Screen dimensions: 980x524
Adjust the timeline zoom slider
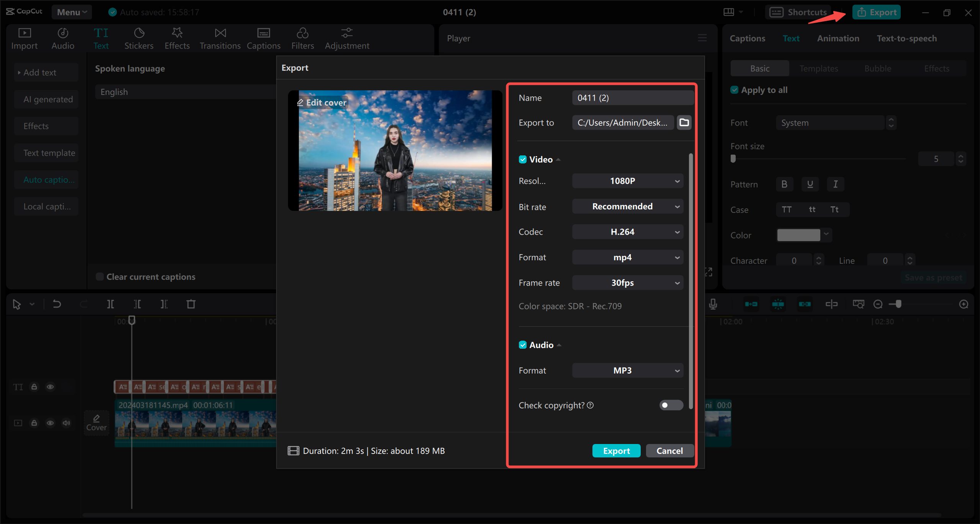896,304
